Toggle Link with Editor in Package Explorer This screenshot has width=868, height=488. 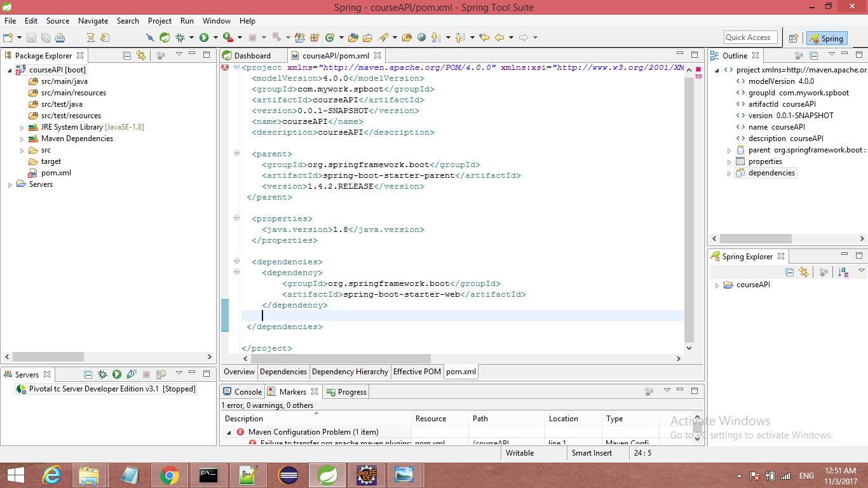(x=141, y=55)
